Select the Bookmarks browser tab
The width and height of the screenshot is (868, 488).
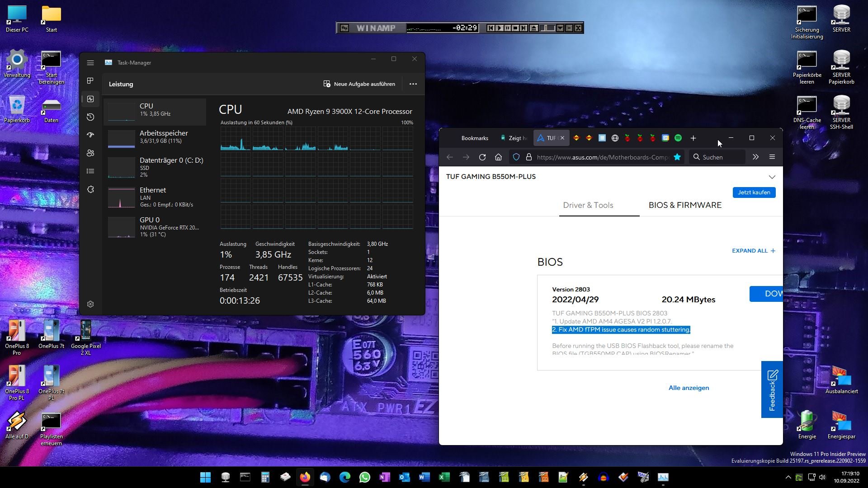[x=474, y=138]
